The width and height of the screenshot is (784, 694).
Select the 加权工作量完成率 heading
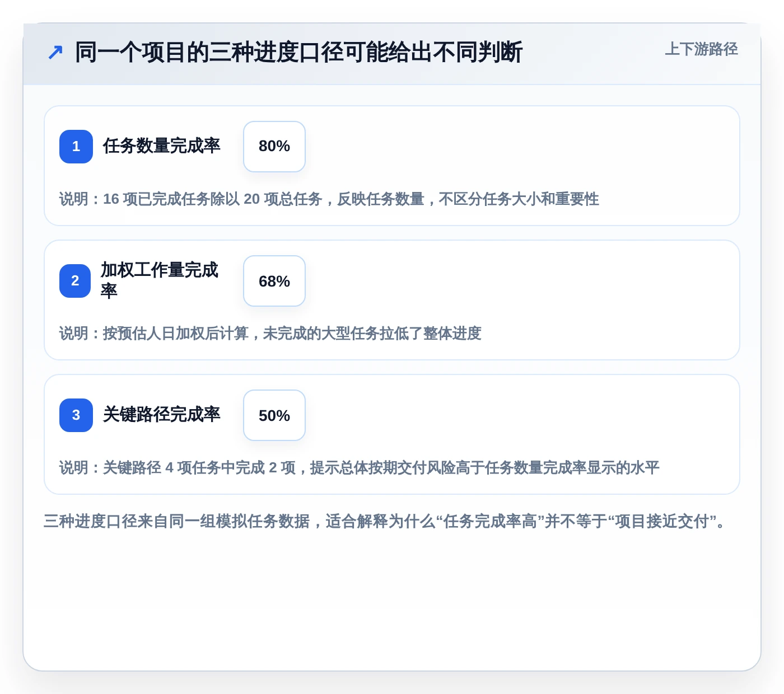[160, 280]
